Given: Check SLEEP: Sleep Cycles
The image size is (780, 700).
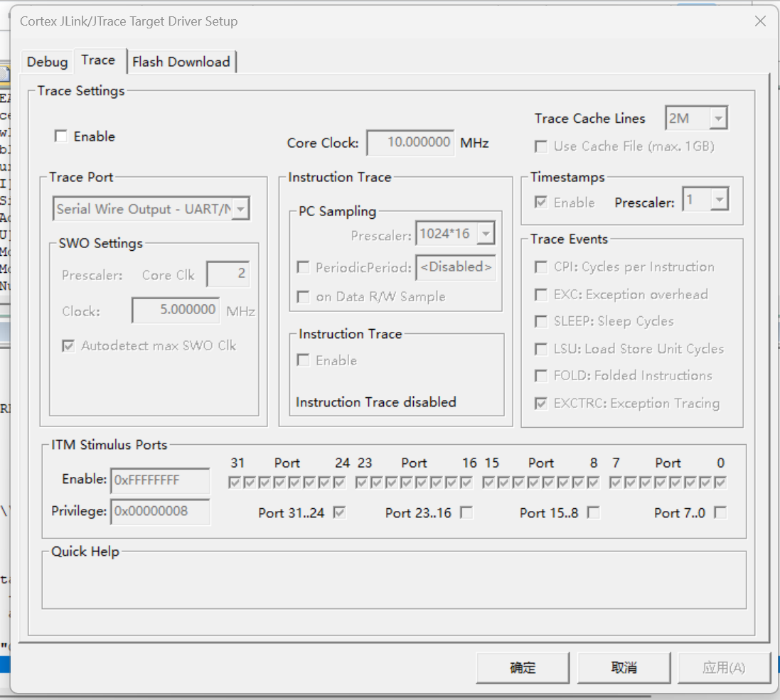Looking at the screenshot, I should pos(540,321).
